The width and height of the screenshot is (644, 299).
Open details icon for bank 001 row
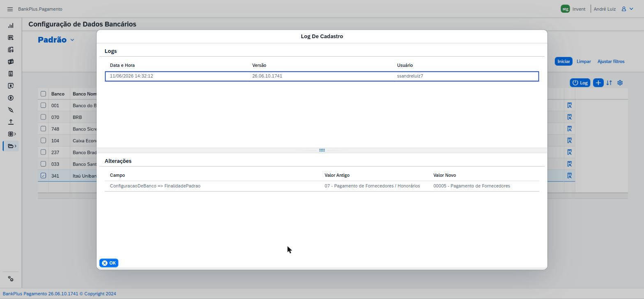tap(570, 105)
